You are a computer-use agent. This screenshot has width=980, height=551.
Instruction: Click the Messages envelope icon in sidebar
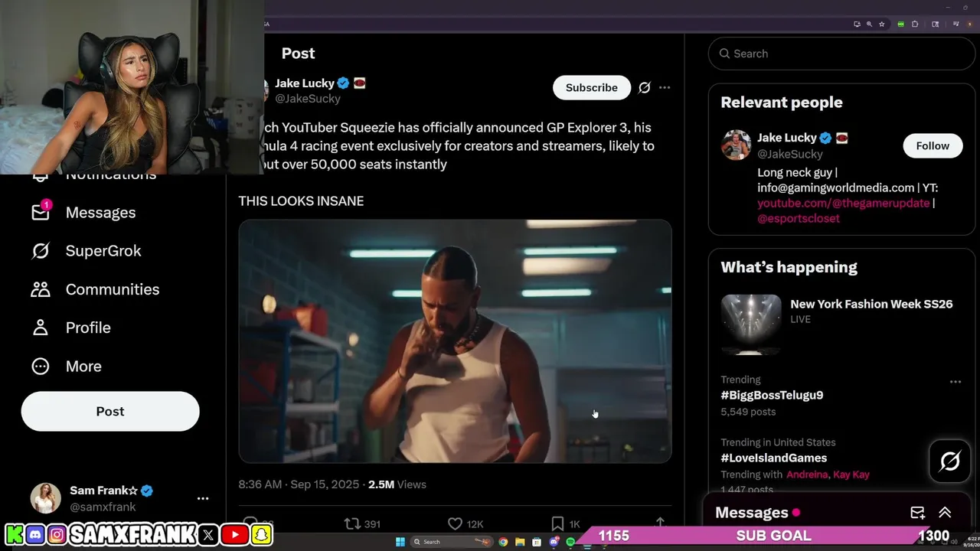(41, 212)
